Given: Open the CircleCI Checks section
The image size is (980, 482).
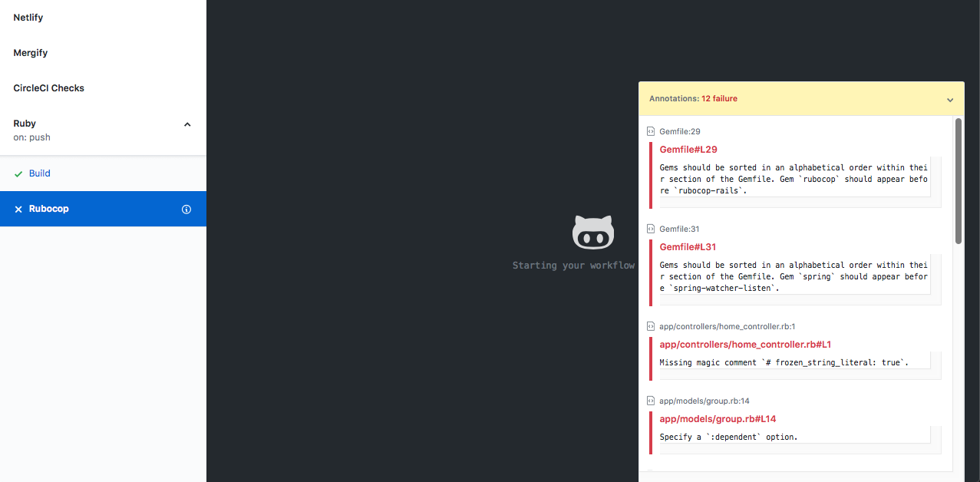Looking at the screenshot, I should (48, 87).
